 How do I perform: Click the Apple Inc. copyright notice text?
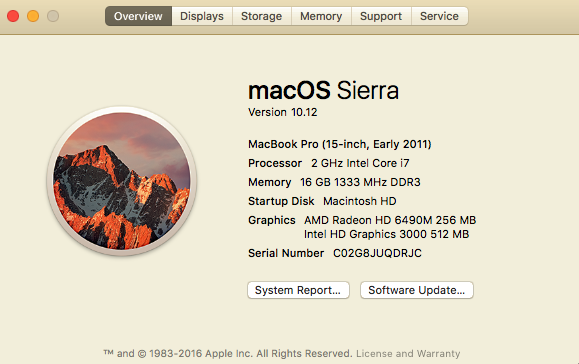click(x=228, y=354)
